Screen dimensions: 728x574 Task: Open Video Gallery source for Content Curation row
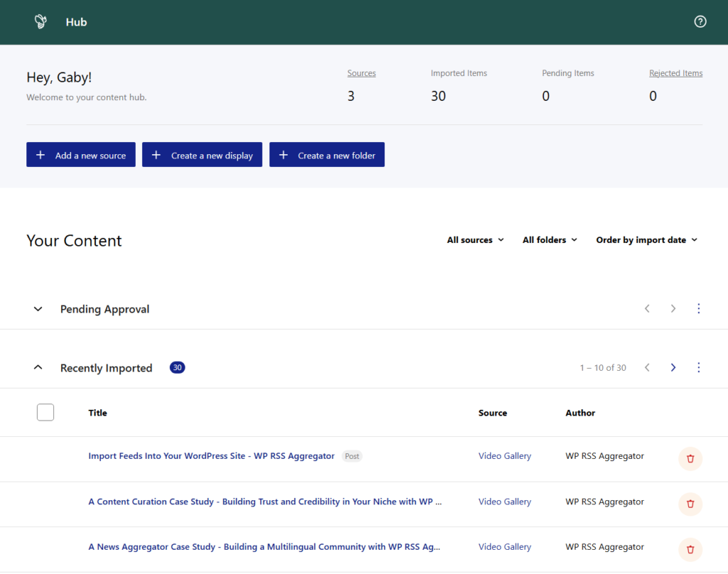[505, 502]
